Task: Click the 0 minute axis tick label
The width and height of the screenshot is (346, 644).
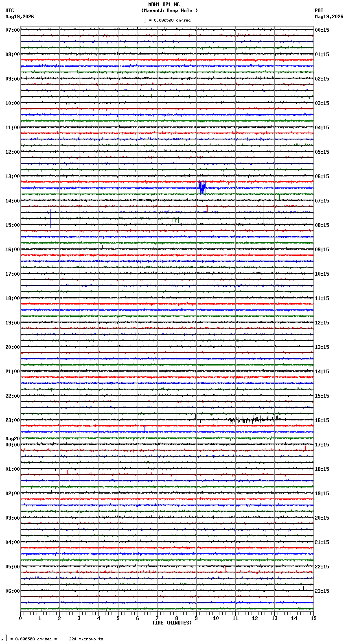Action: pyautogui.click(x=20, y=618)
